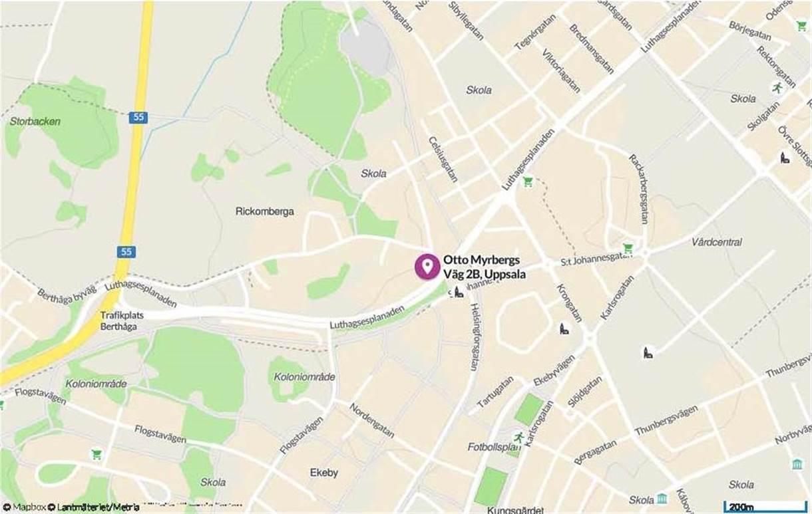The width and height of the screenshot is (812, 514).
Task: Click the sports icon at Fotbollsplan
Action: click(518, 438)
